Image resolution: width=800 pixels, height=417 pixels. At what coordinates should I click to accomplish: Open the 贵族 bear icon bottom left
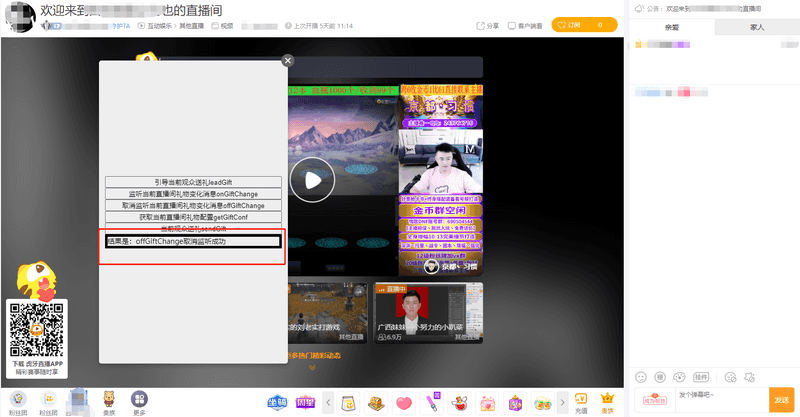pos(109,403)
